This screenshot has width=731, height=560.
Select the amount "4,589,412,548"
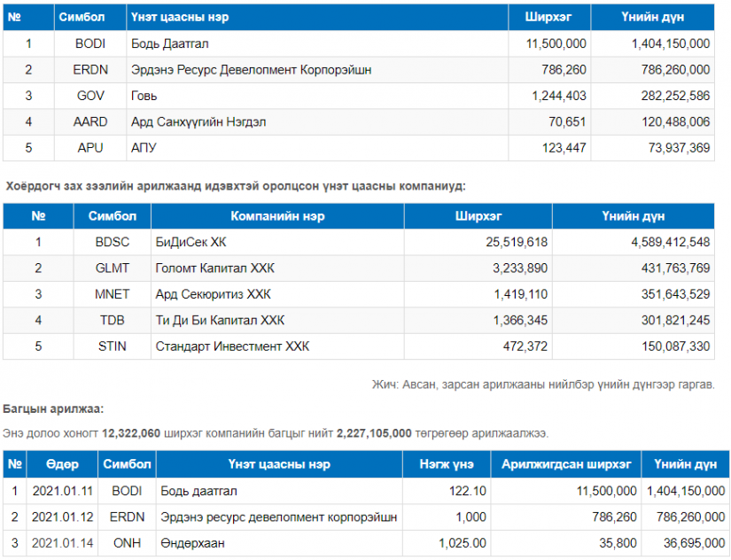click(x=671, y=242)
